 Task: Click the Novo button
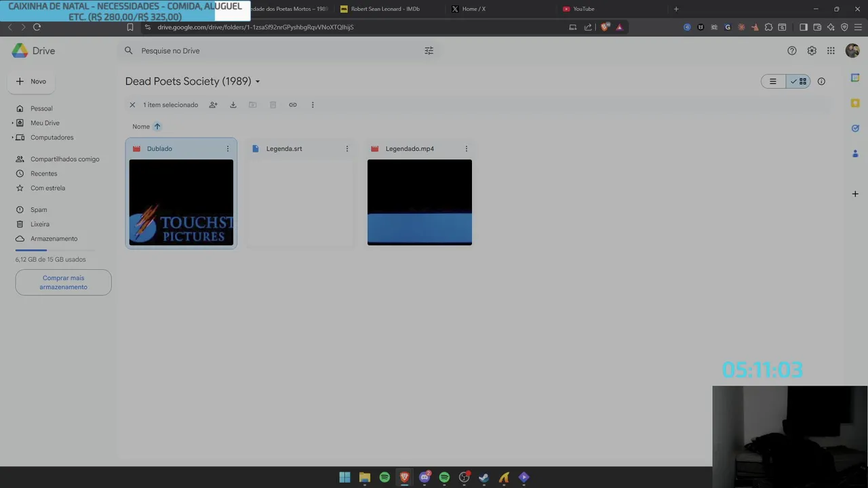point(31,81)
